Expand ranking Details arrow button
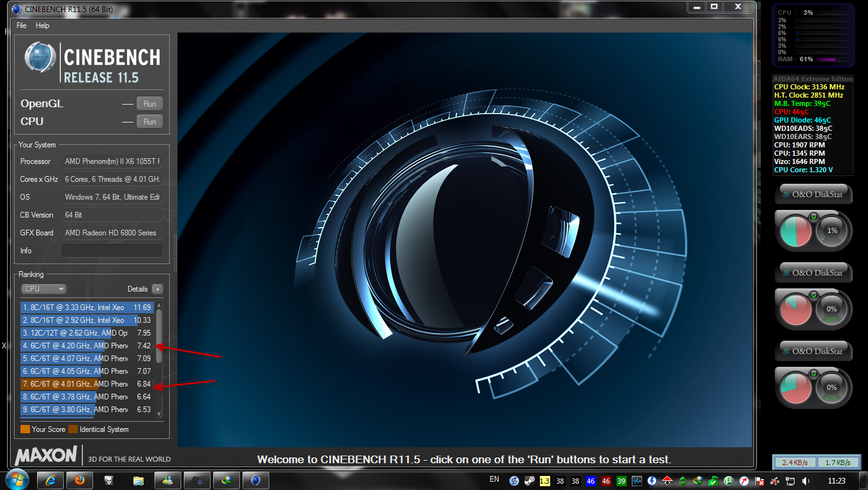Viewport: 868px width, 490px height. pyautogui.click(x=157, y=289)
